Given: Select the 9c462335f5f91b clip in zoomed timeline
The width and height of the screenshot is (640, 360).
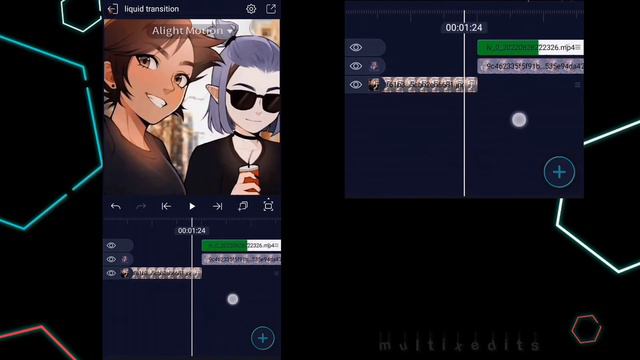Looking at the screenshot, I should (x=530, y=66).
